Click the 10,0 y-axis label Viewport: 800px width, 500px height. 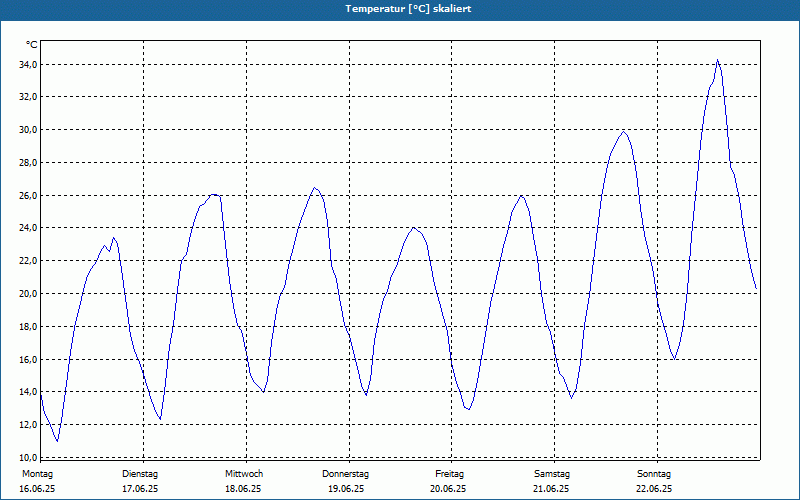[29, 457]
